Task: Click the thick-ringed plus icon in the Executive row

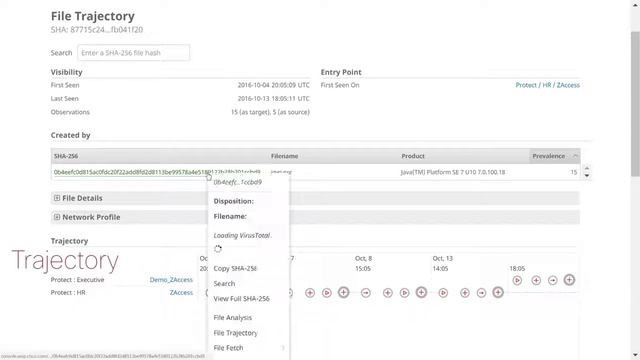Action: (569, 280)
